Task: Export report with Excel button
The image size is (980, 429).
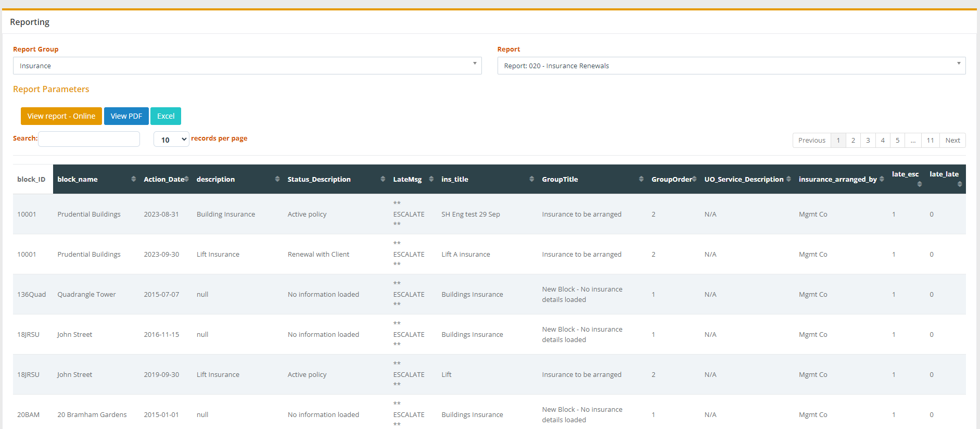Action: [166, 116]
